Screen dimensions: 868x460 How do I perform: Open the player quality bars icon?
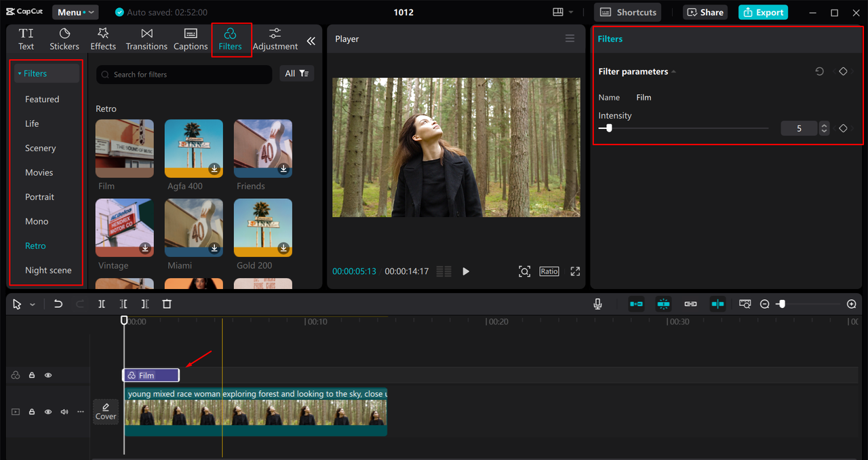pos(444,271)
